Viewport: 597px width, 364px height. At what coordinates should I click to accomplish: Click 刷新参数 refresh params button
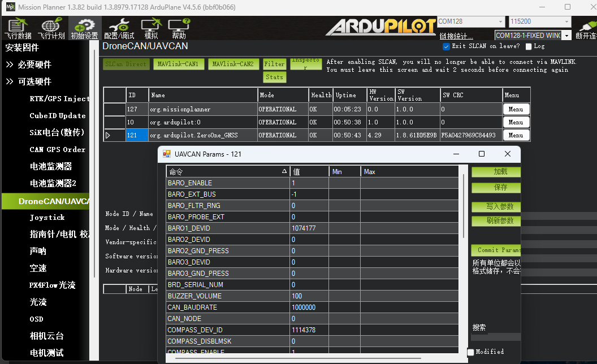496,221
